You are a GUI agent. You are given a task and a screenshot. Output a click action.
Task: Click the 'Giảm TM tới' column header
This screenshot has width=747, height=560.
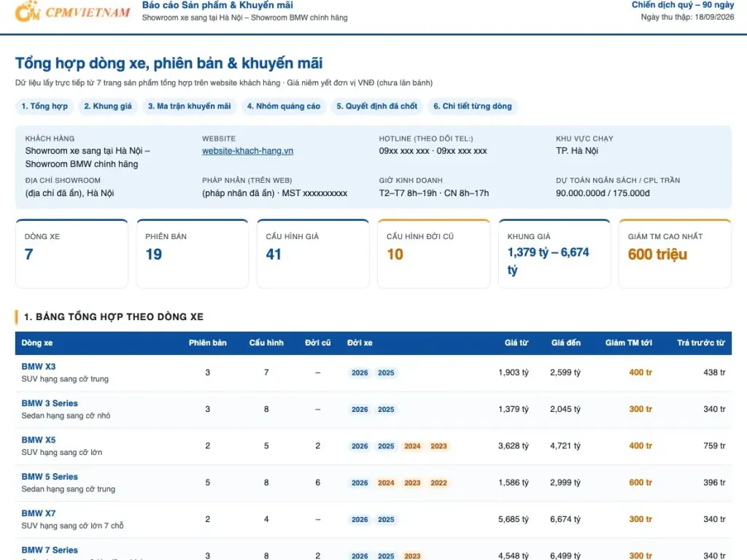point(628,343)
